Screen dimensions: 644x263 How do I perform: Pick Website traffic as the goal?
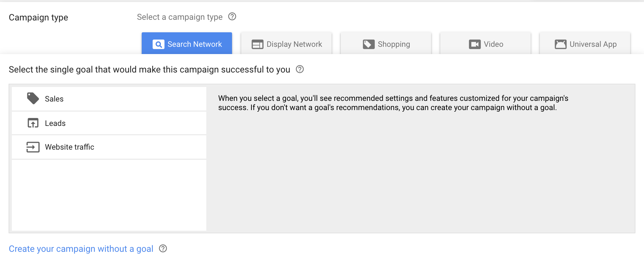[x=109, y=147]
